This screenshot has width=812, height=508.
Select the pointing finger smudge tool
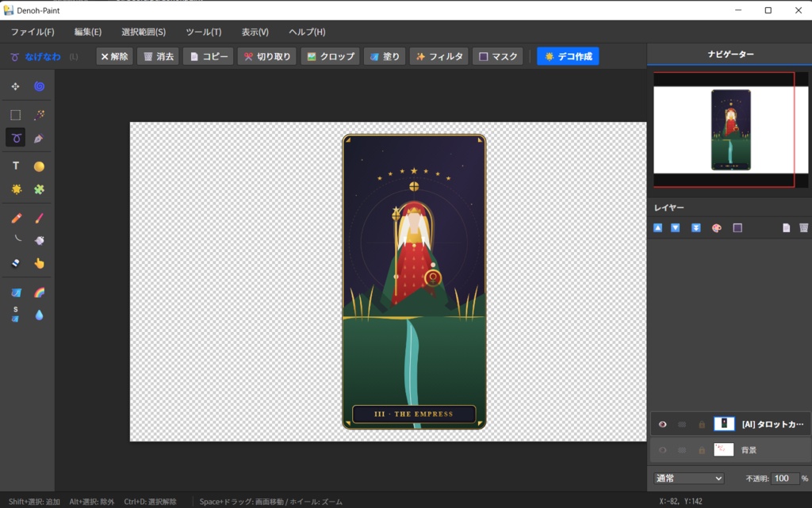pos(40,263)
